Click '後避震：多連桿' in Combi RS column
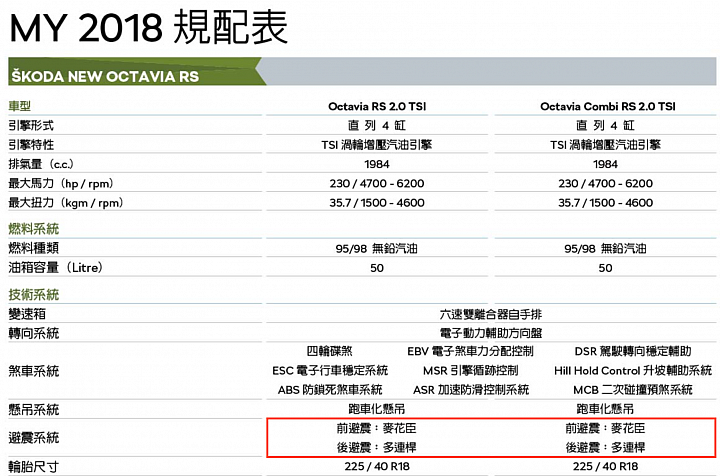Screen dimensions: 720x476 [x=605, y=447]
